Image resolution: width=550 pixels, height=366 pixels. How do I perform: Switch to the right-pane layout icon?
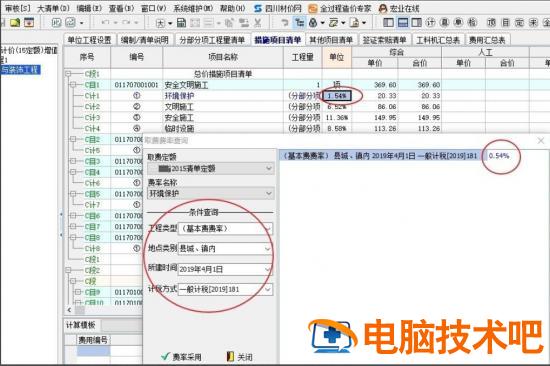coord(417,23)
